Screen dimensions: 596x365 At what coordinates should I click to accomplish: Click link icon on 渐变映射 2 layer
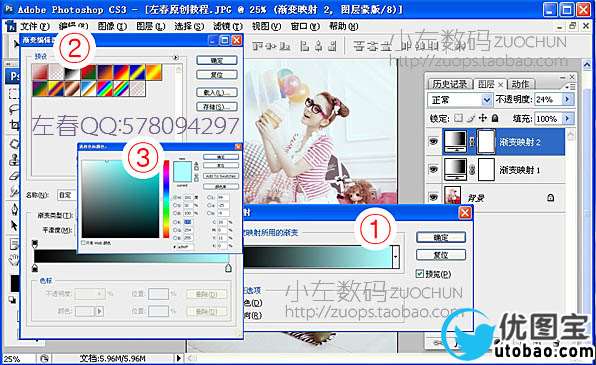pos(472,142)
